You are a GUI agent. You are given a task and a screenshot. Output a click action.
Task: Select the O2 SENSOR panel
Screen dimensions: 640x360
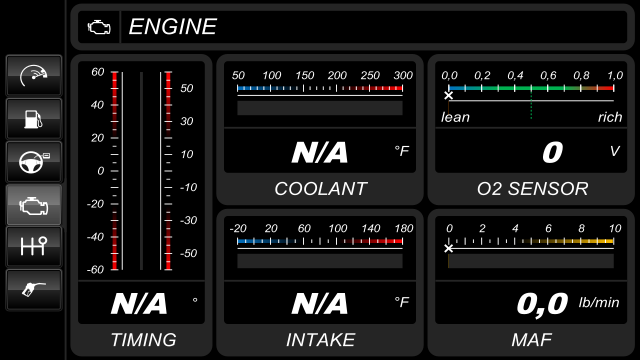click(x=531, y=129)
